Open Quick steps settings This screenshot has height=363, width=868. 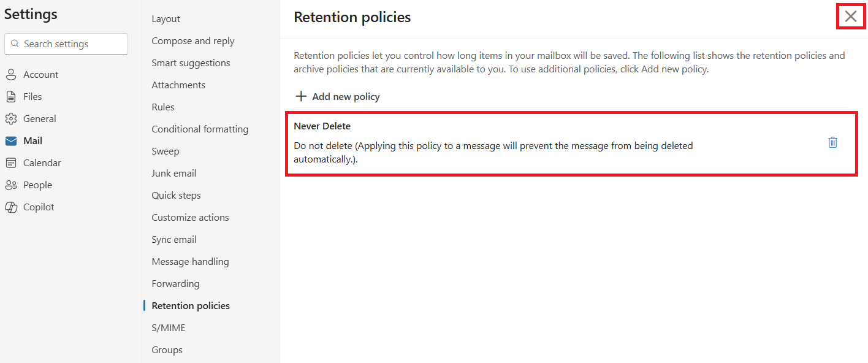[x=177, y=196]
